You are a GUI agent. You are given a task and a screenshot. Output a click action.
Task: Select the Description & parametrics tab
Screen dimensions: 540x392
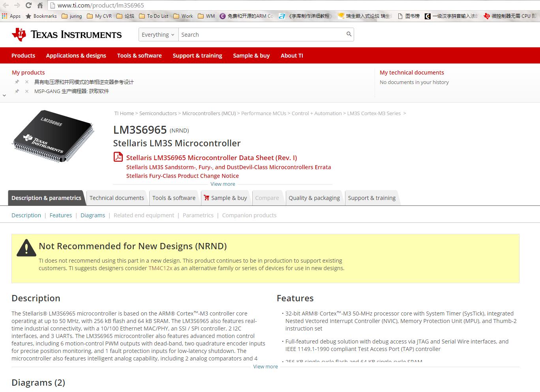46,198
